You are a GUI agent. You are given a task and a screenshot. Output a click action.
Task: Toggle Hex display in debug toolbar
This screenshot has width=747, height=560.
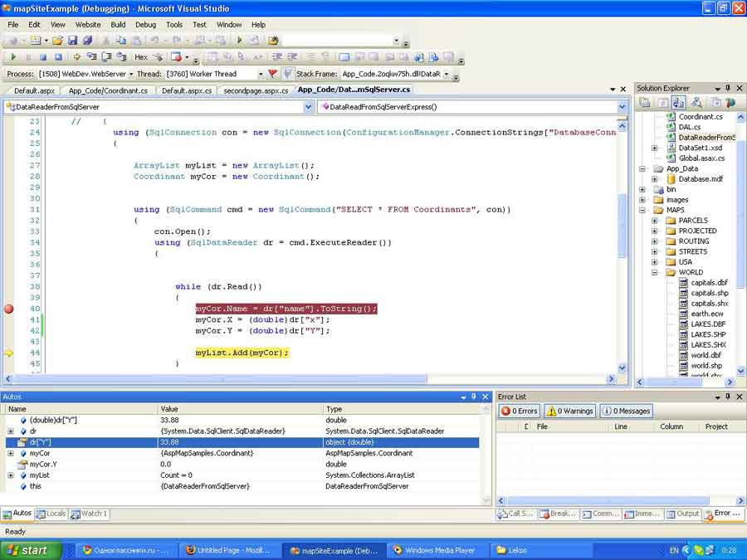(x=141, y=57)
